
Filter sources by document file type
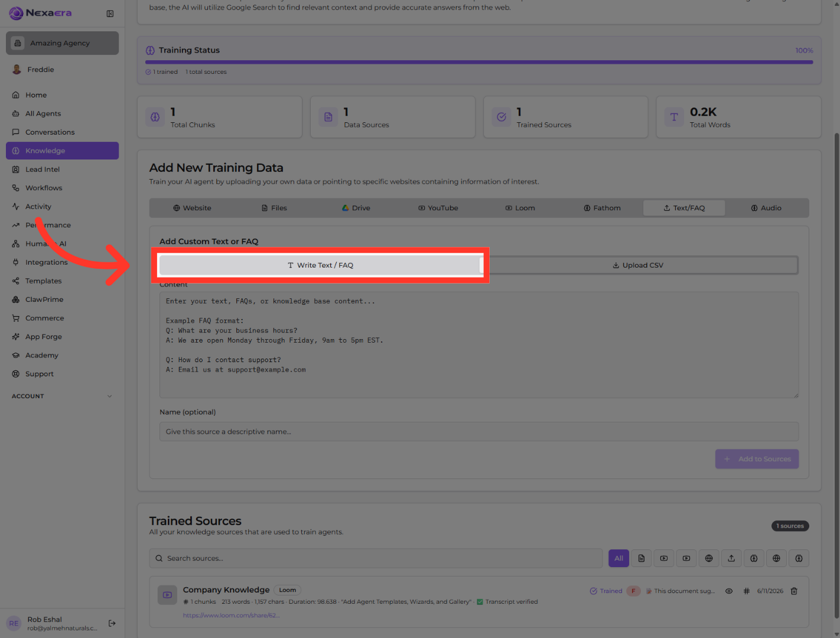(x=642, y=558)
